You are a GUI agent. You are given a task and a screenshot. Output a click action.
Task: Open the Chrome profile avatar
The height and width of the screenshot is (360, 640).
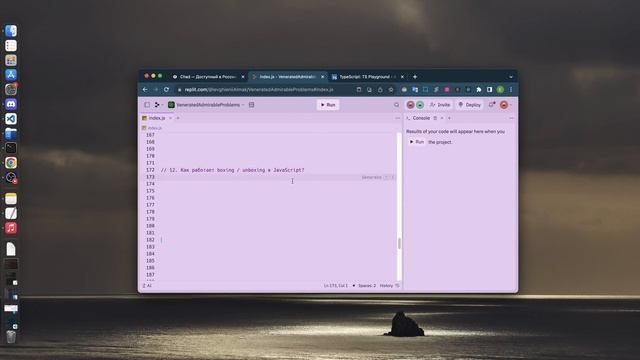tap(500, 89)
